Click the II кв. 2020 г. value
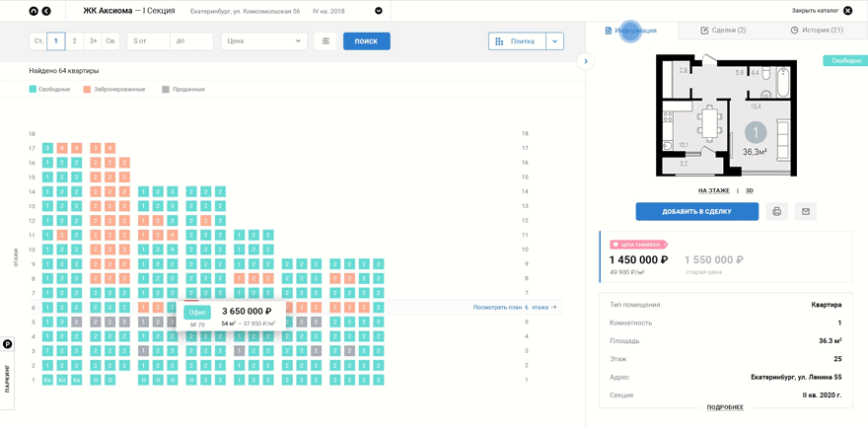 [x=823, y=395]
